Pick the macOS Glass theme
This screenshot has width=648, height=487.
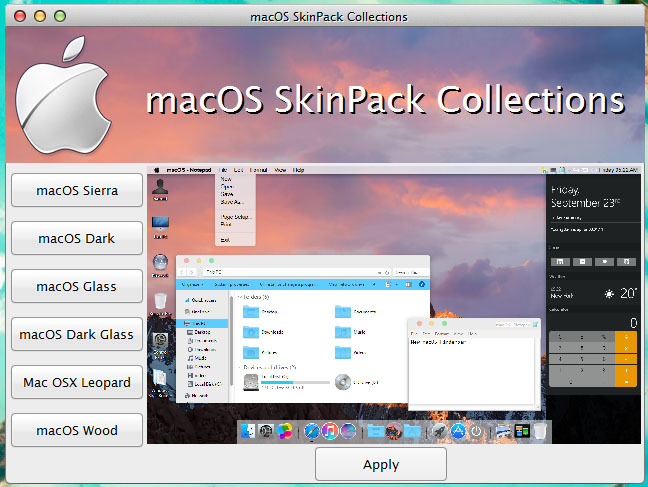tap(77, 286)
